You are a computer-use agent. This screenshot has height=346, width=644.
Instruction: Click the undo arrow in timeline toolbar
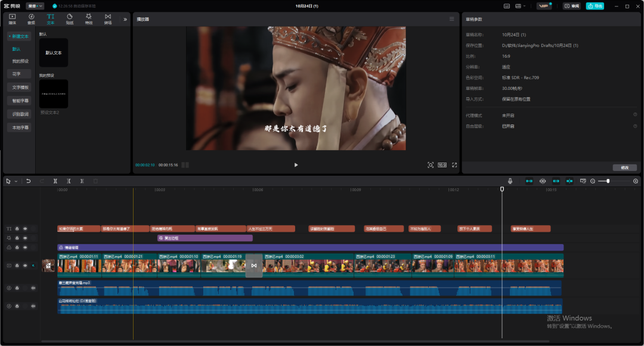28,181
